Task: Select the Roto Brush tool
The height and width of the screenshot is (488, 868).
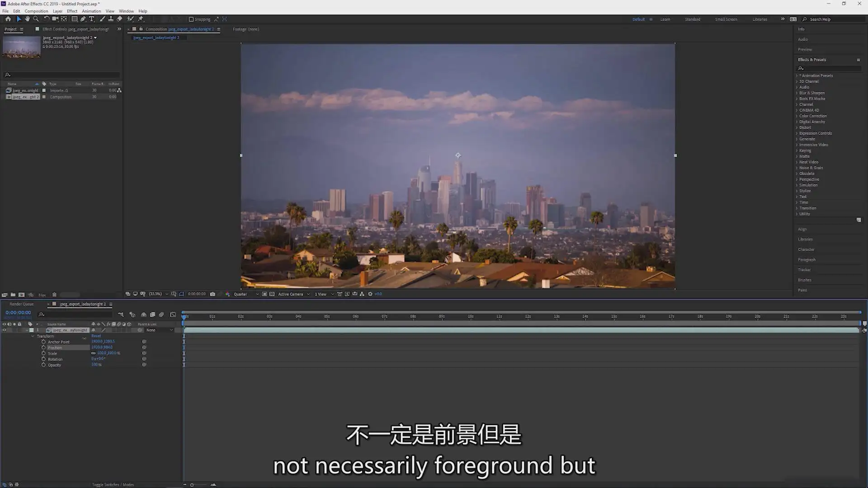Action: pos(130,19)
